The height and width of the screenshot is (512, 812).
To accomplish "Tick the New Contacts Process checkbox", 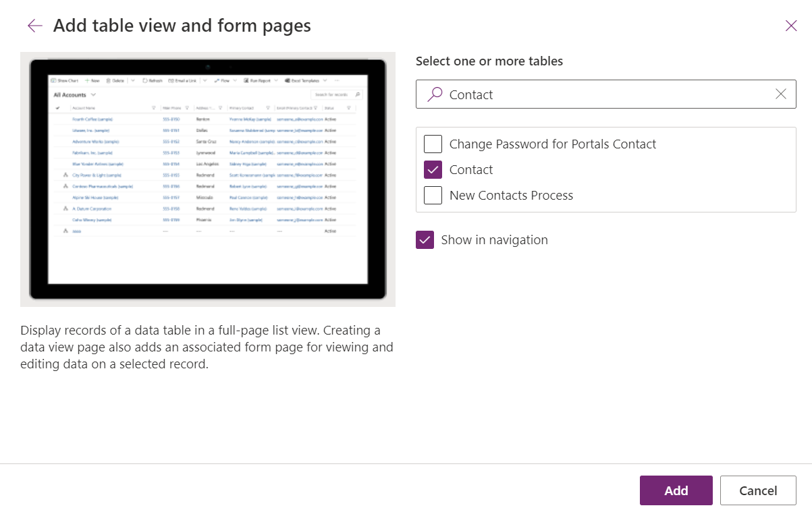I will [x=433, y=195].
